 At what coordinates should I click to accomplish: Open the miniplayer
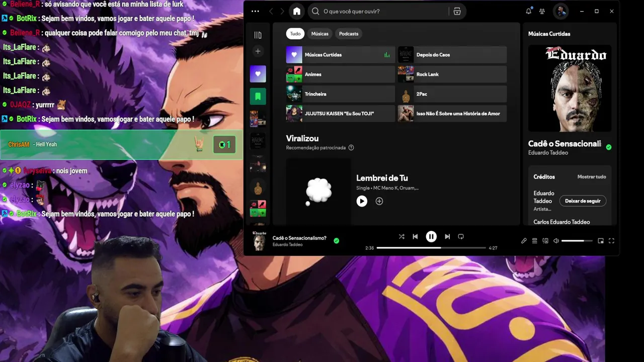click(x=600, y=241)
